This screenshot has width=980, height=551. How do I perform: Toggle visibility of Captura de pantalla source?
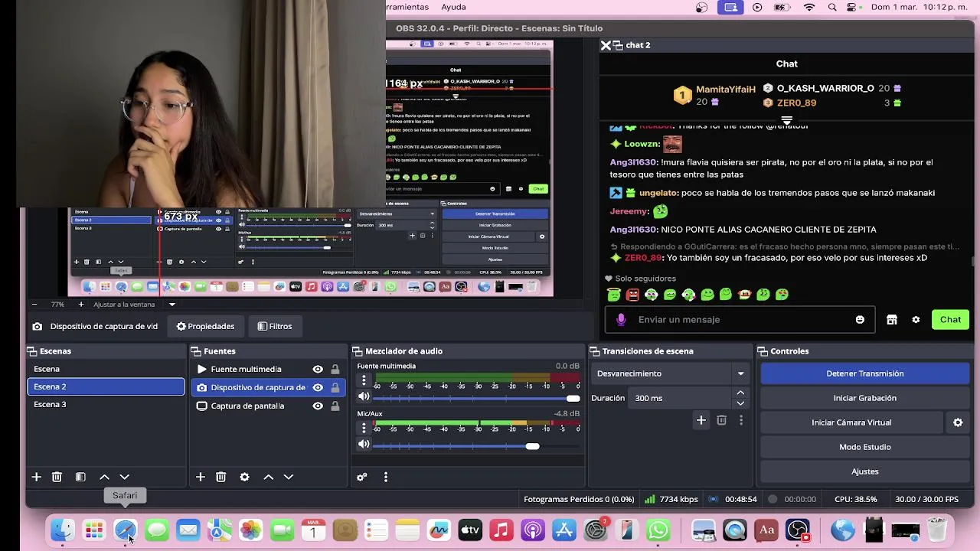[x=318, y=406]
